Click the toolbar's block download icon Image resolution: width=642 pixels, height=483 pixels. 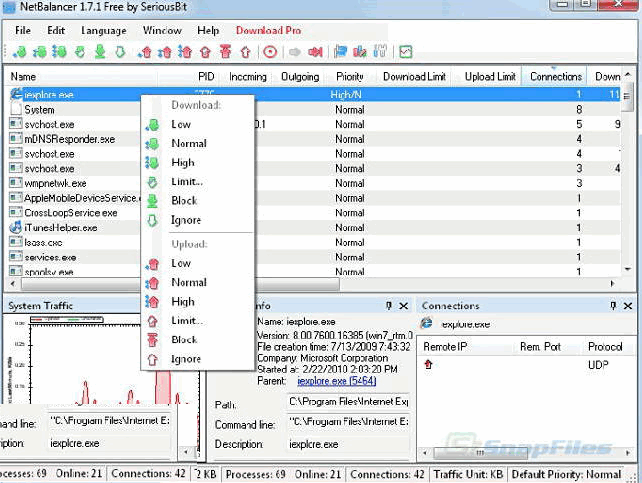tap(100, 52)
